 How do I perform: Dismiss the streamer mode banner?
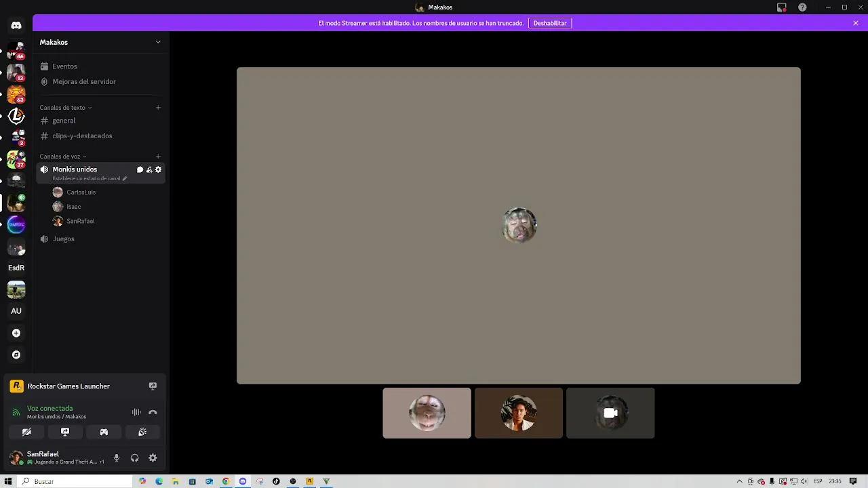856,23
